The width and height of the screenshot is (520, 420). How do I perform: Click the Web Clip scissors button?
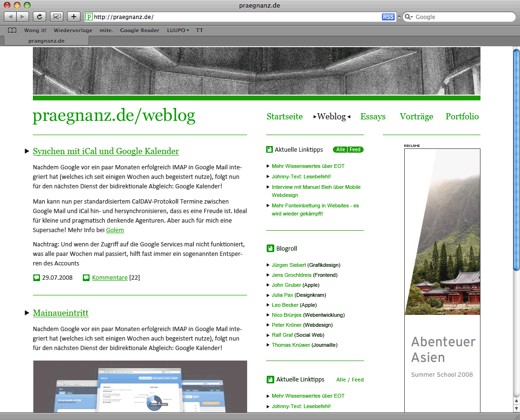tap(57, 17)
